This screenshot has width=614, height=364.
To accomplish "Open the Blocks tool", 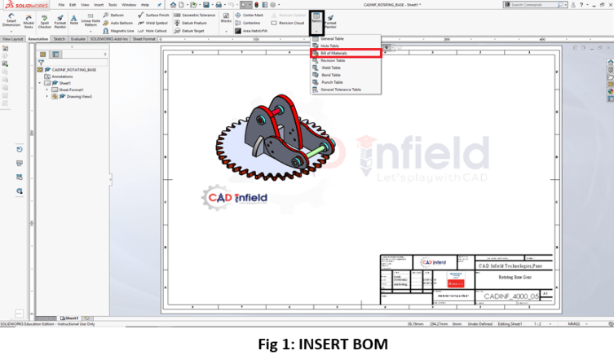I will coord(226,18).
